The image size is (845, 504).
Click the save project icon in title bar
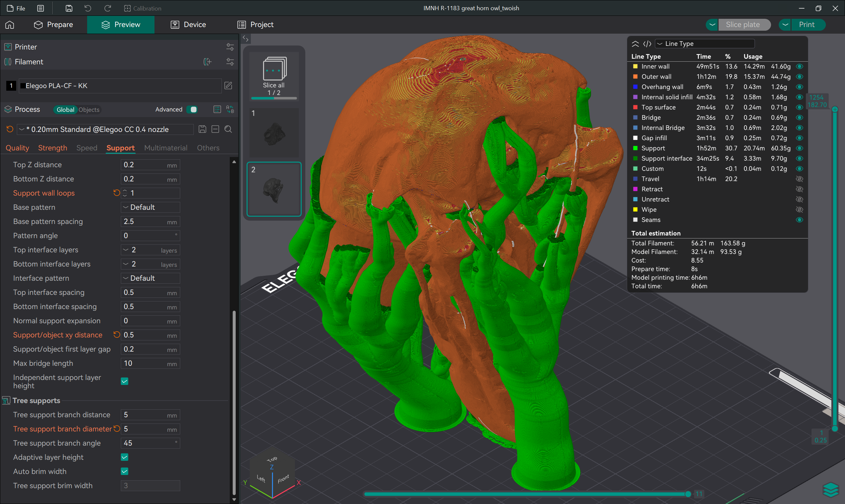(x=69, y=8)
